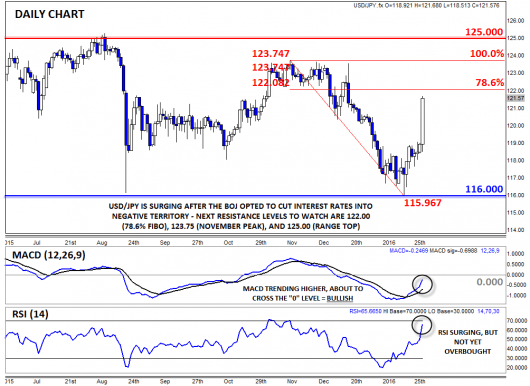Click the blue "116.000" support label
Screen dimensions: 530x386
(484, 189)
